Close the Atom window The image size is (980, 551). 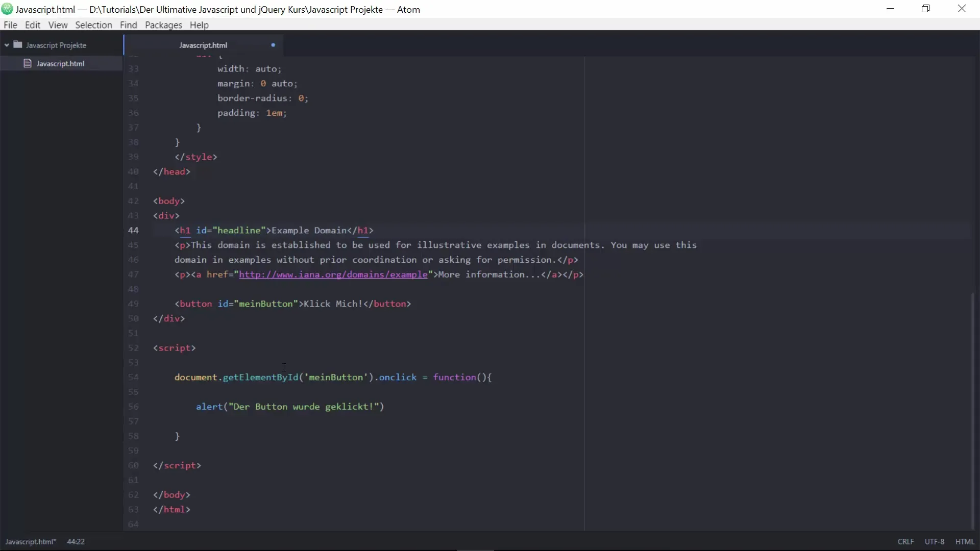click(x=962, y=9)
